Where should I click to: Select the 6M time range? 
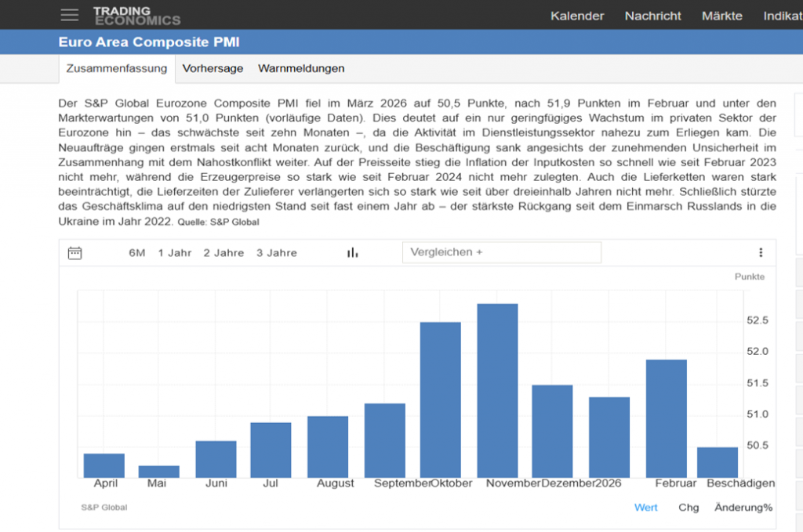point(137,253)
